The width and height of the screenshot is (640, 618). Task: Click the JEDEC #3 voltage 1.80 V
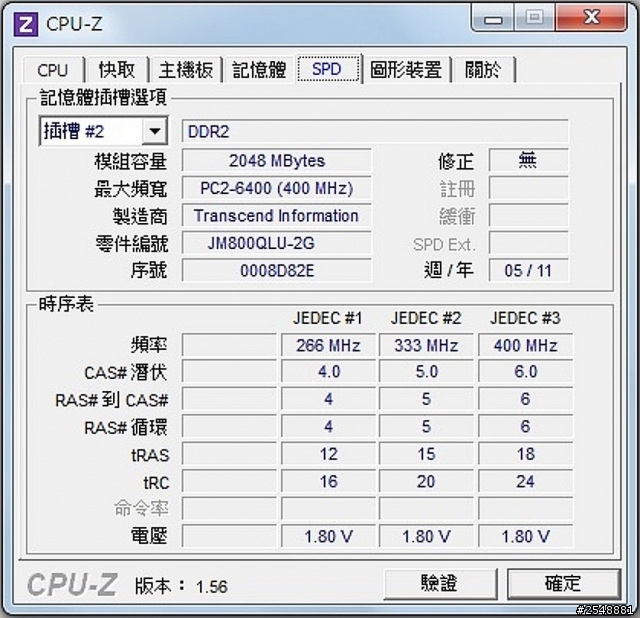coord(526,536)
